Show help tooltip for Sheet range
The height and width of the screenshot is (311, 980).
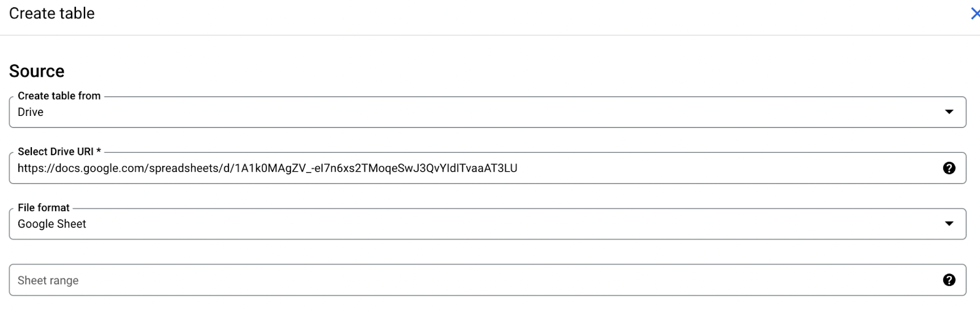coord(949,280)
